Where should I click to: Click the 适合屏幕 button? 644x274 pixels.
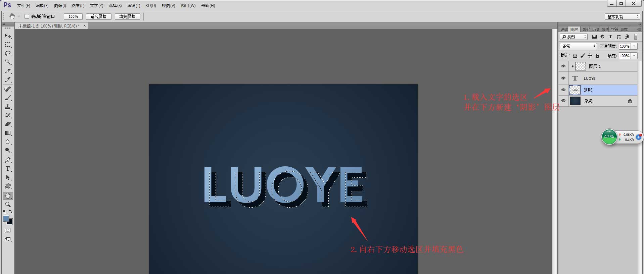click(98, 16)
